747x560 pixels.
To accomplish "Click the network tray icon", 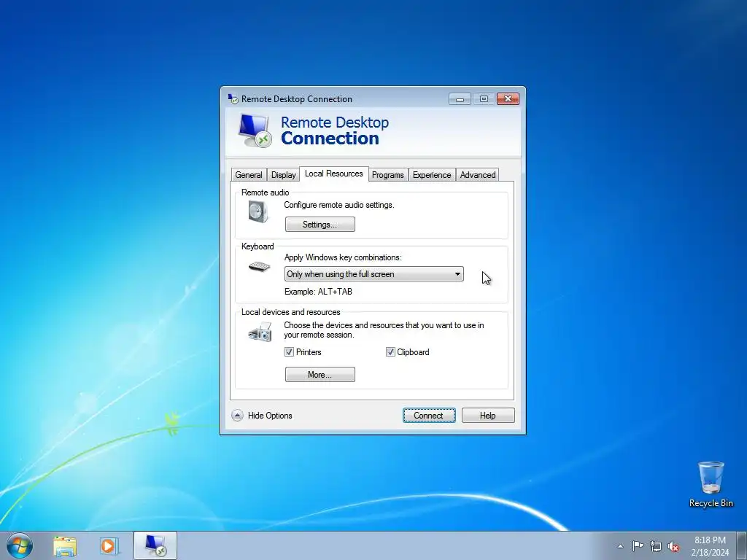I will (656, 546).
